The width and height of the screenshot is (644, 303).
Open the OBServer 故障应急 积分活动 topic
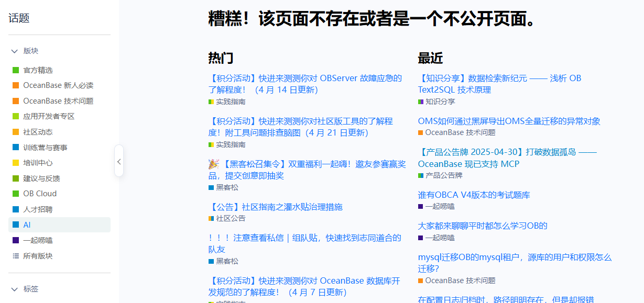pos(305,84)
